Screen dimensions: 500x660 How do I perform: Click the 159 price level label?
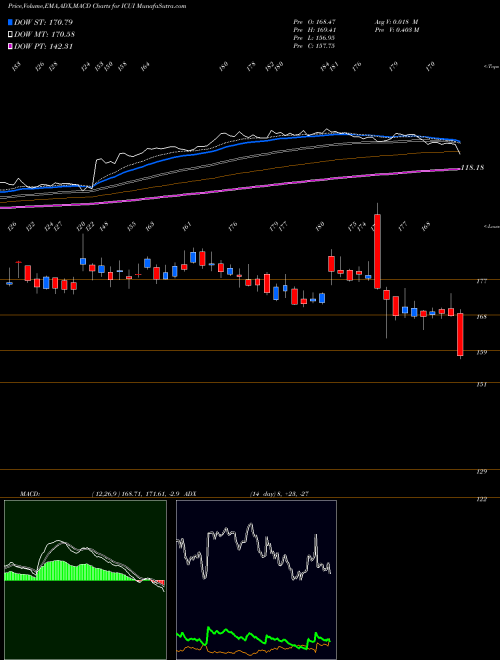[x=482, y=352]
